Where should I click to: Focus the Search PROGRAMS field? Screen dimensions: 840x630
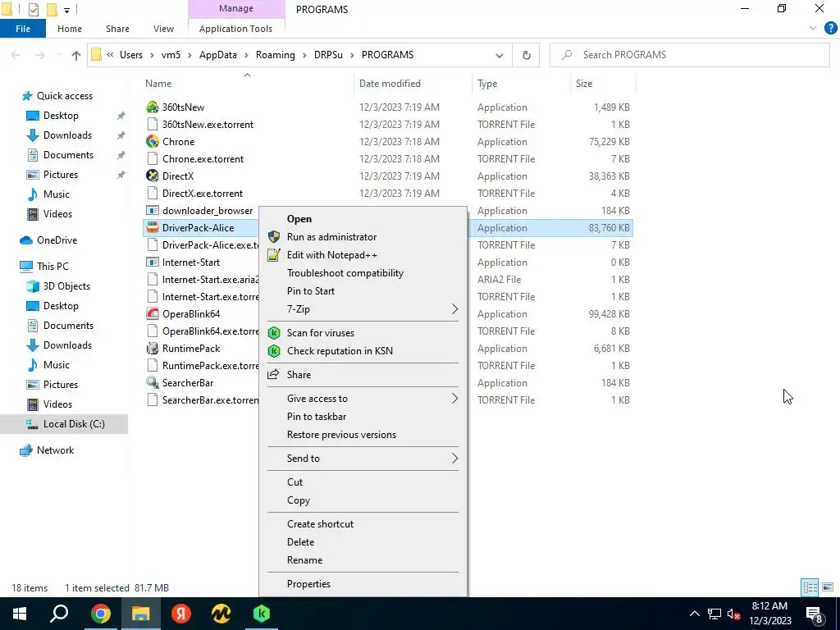689,55
